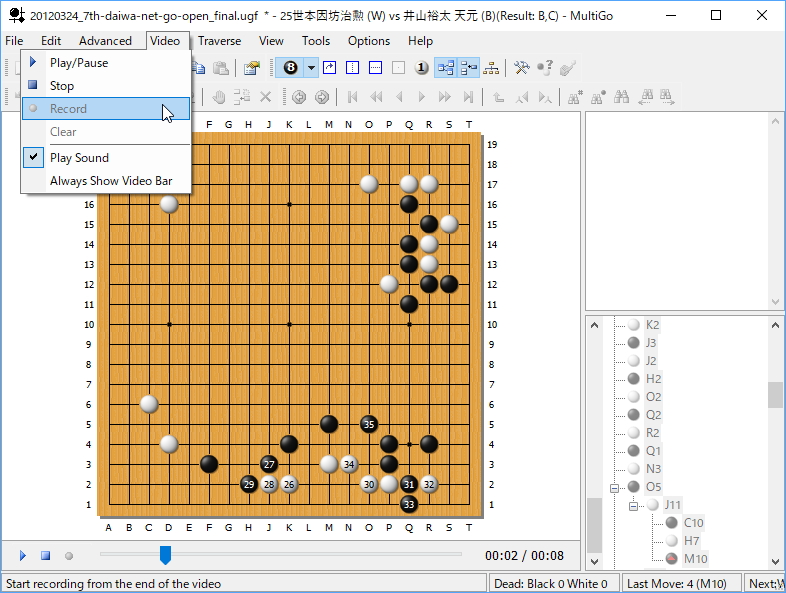This screenshot has width=786, height=593.
Task: Click move tree right scrollbar down arrow
Action: point(775,561)
